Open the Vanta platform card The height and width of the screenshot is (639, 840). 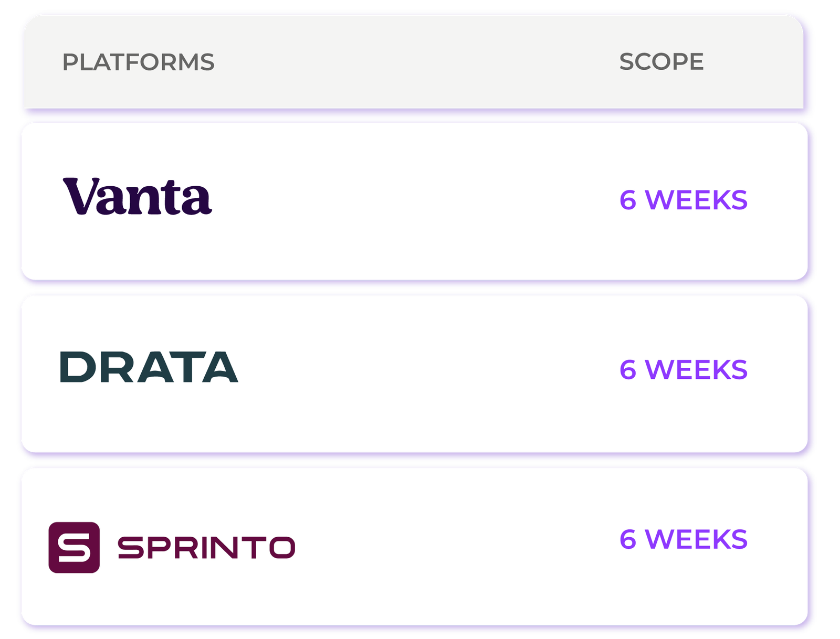pos(414,201)
